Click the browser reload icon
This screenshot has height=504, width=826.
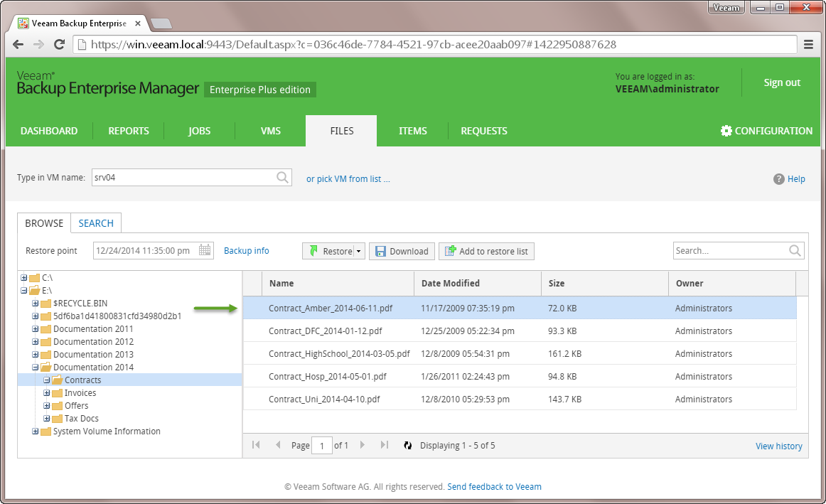pos(60,44)
